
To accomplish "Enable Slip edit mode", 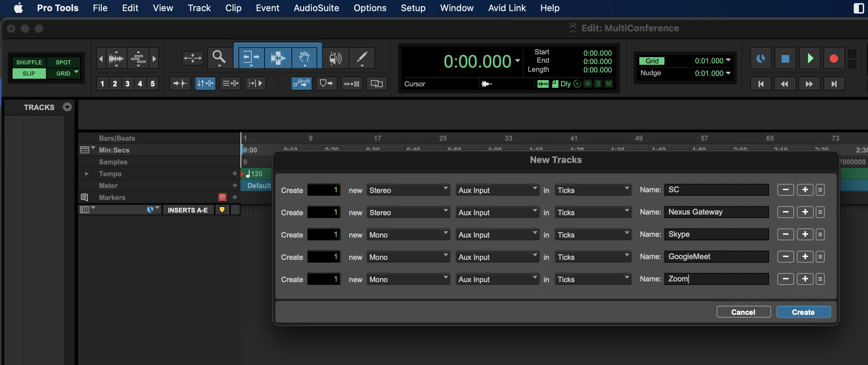I will click(29, 73).
